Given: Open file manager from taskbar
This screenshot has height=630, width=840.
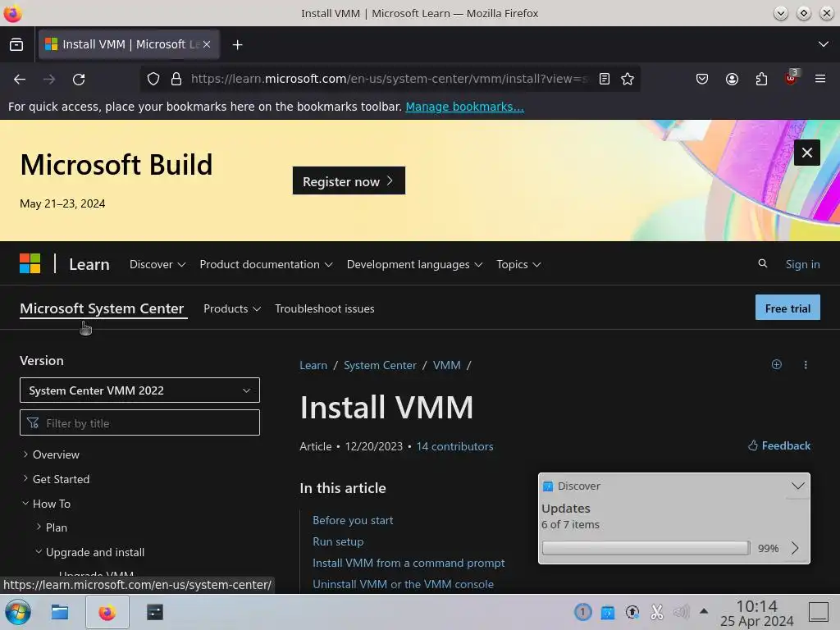Looking at the screenshot, I should point(60,612).
